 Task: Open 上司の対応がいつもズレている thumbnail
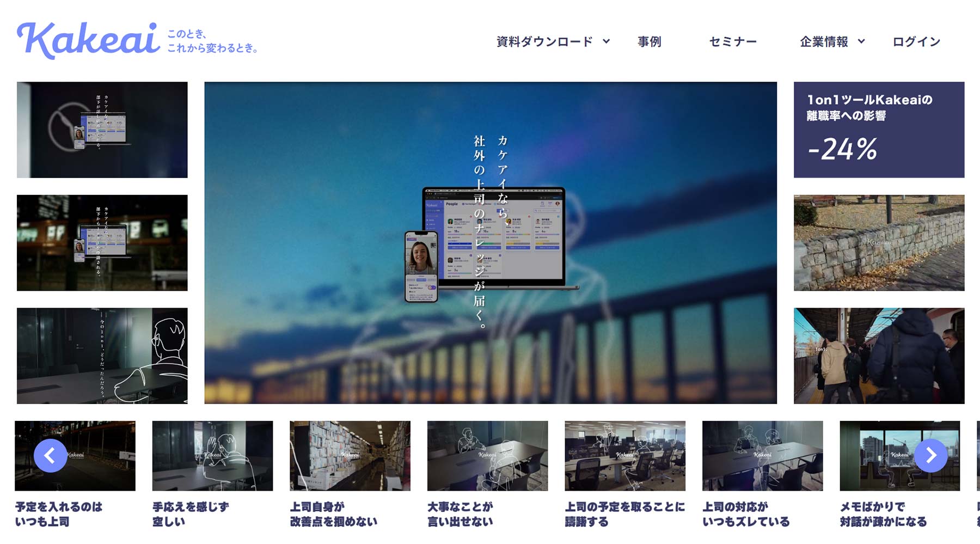[x=762, y=456]
